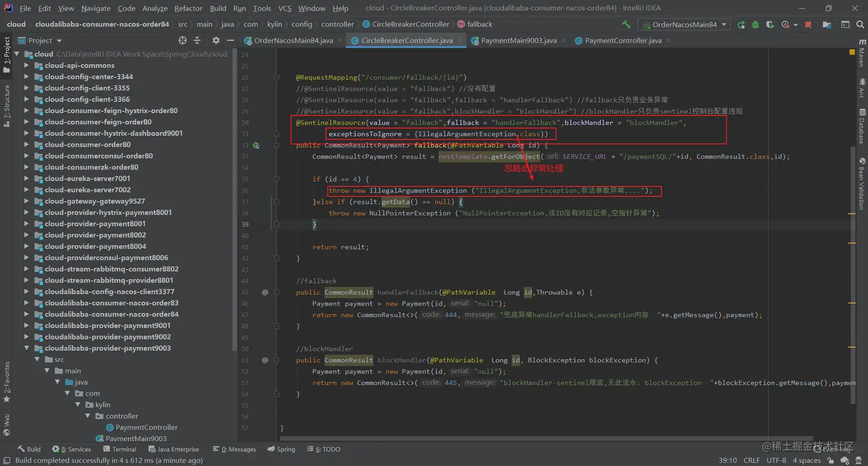
Task: Open Project panel gear settings
Action: click(216, 40)
